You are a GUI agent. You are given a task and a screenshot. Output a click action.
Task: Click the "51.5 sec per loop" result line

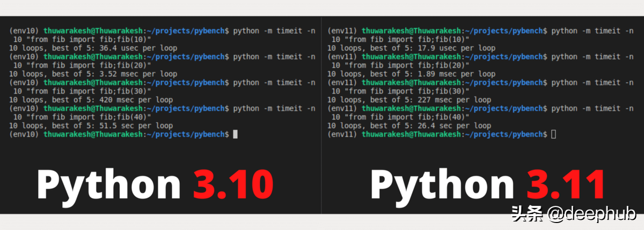coord(91,125)
